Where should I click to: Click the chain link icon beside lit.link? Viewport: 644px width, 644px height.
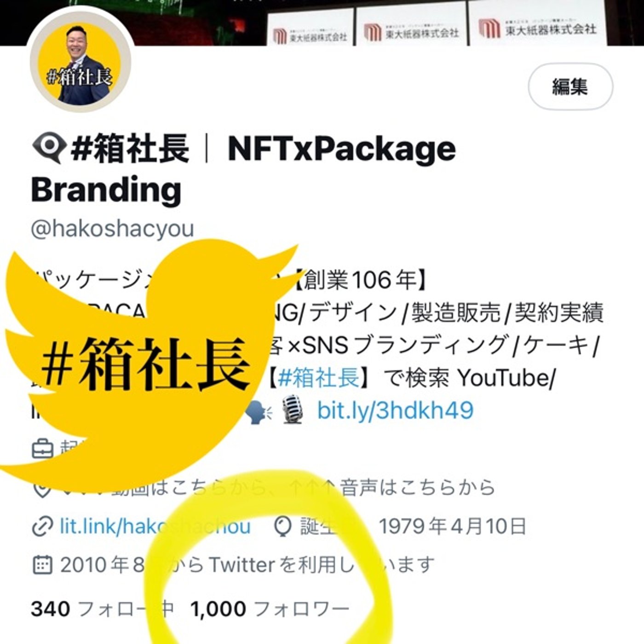pos(42,527)
